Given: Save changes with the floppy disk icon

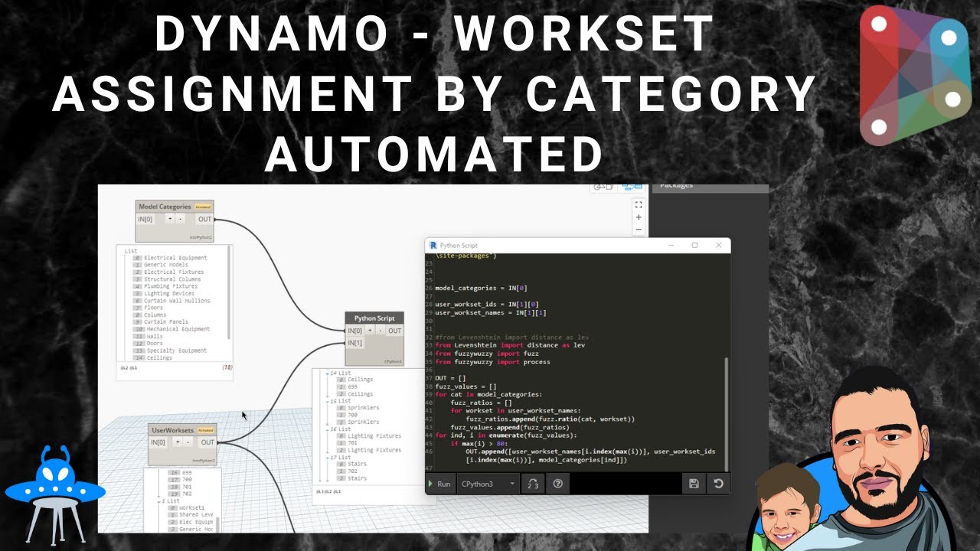Looking at the screenshot, I should [694, 484].
